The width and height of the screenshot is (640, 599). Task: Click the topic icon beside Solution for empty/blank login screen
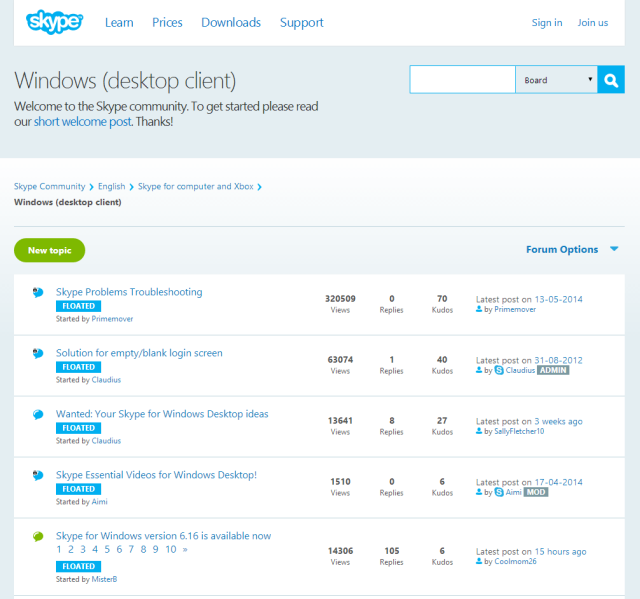click(38, 353)
